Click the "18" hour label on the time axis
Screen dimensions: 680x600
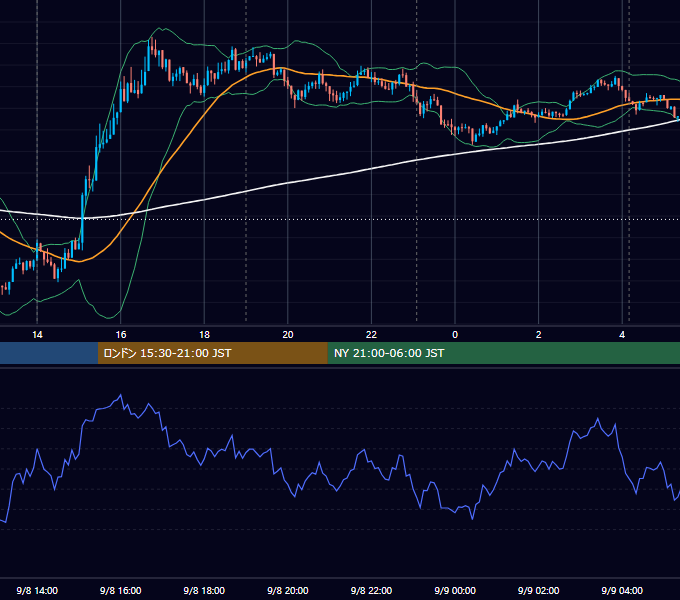pos(204,335)
